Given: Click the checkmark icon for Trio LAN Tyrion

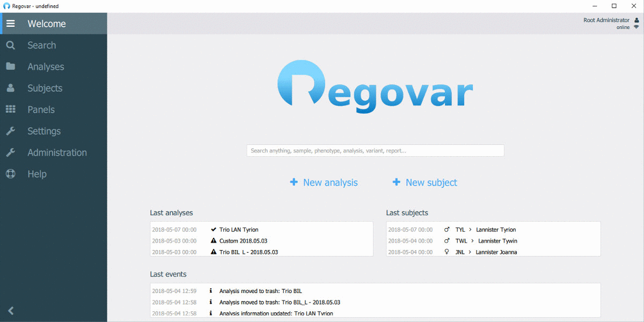Looking at the screenshot, I should pos(214,229).
